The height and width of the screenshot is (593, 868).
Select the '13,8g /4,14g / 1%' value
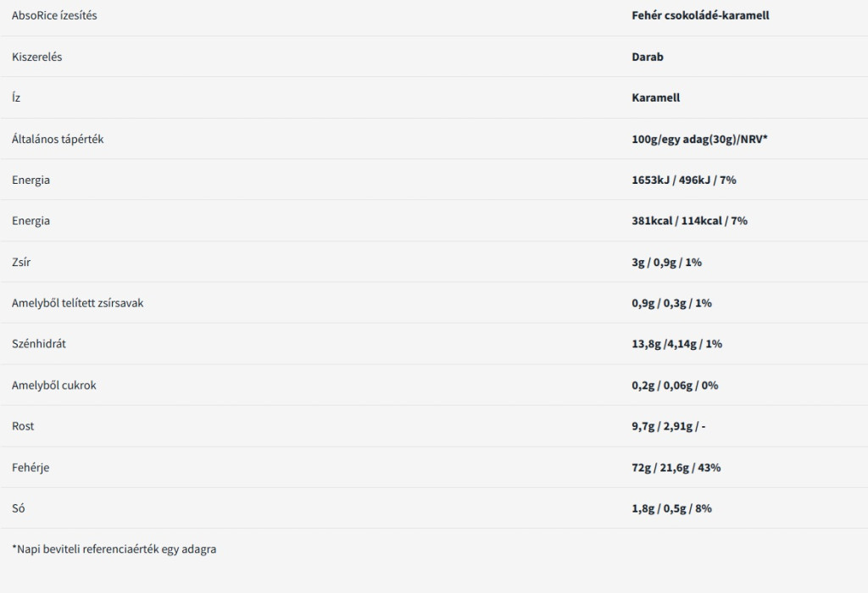[676, 344]
